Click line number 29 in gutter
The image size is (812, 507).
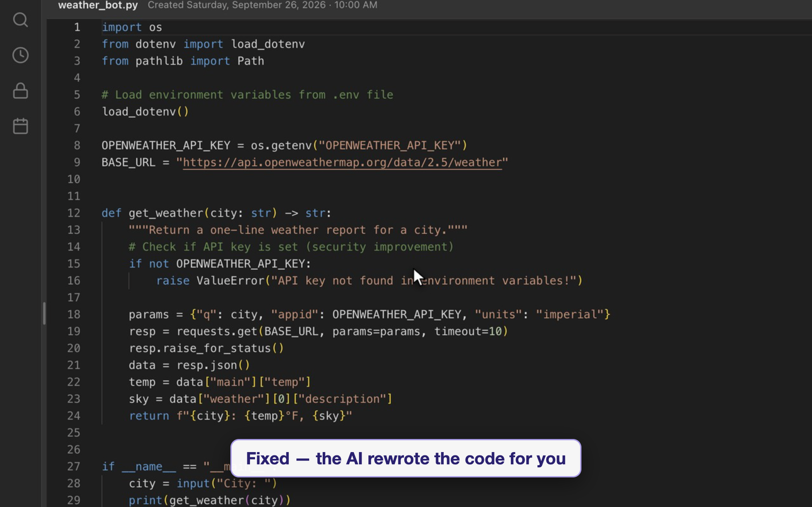click(x=74, y=500)
